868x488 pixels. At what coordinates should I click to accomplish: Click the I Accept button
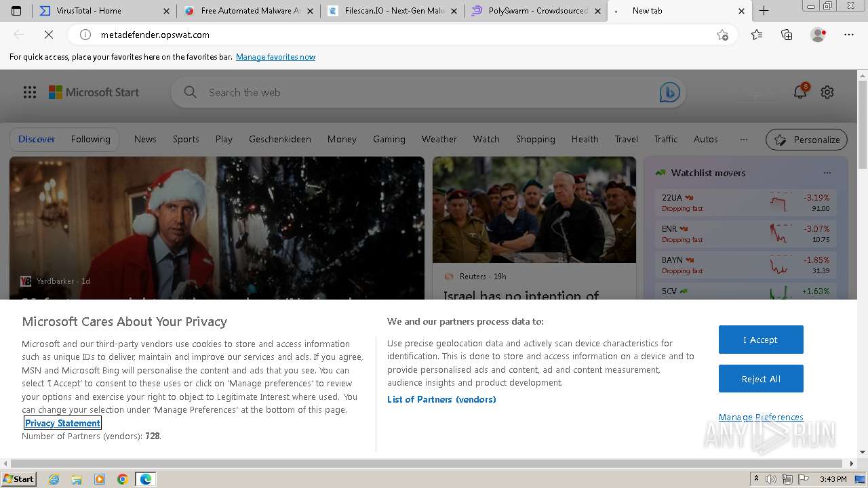point(761,340)
